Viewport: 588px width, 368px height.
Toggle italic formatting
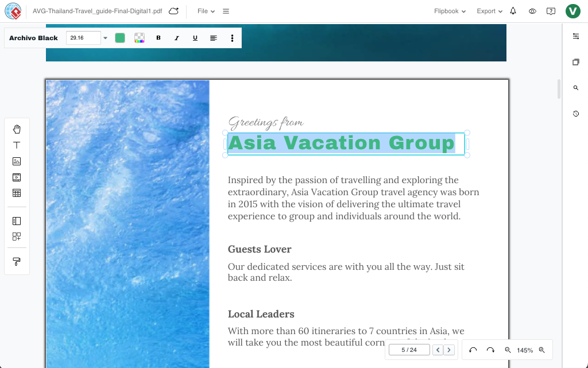pos(177,38)
